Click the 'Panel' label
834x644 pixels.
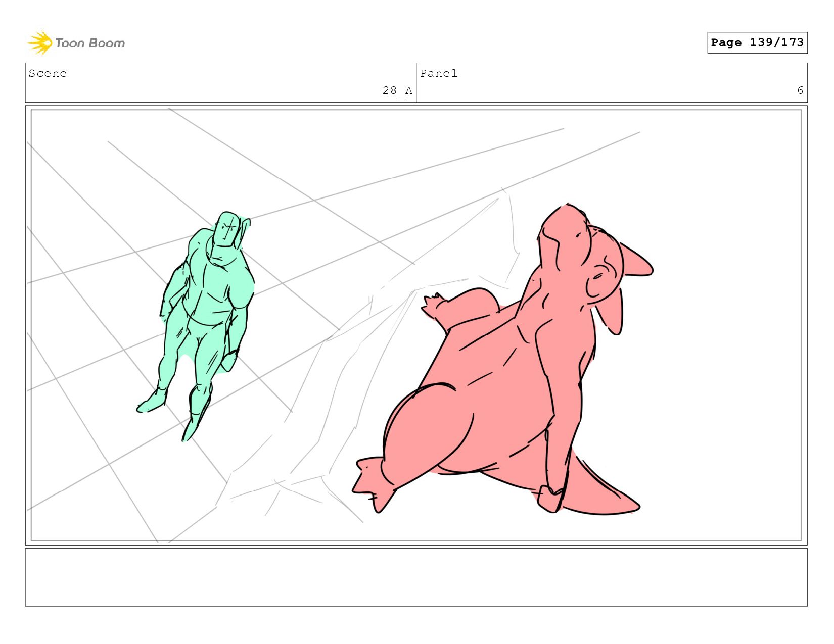[x=439, y=74]
